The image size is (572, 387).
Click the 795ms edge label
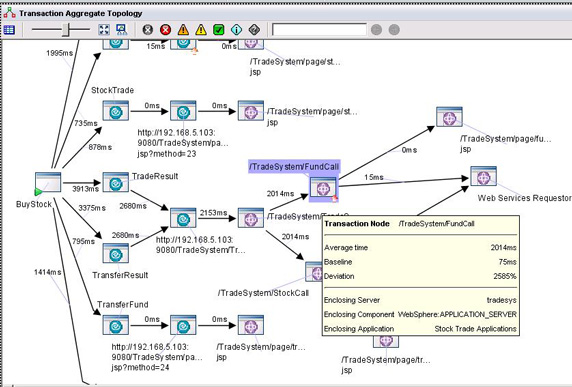pyautogui.click(x=83, y=241)
